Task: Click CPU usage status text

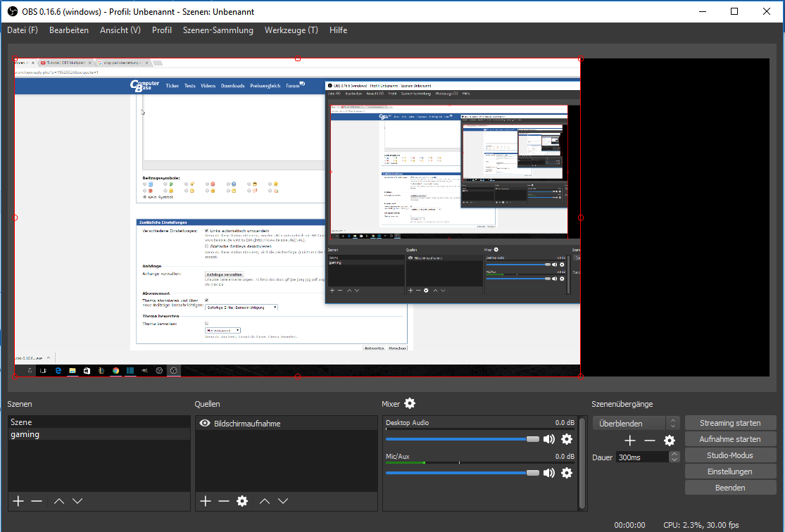Action: [701, 525]
